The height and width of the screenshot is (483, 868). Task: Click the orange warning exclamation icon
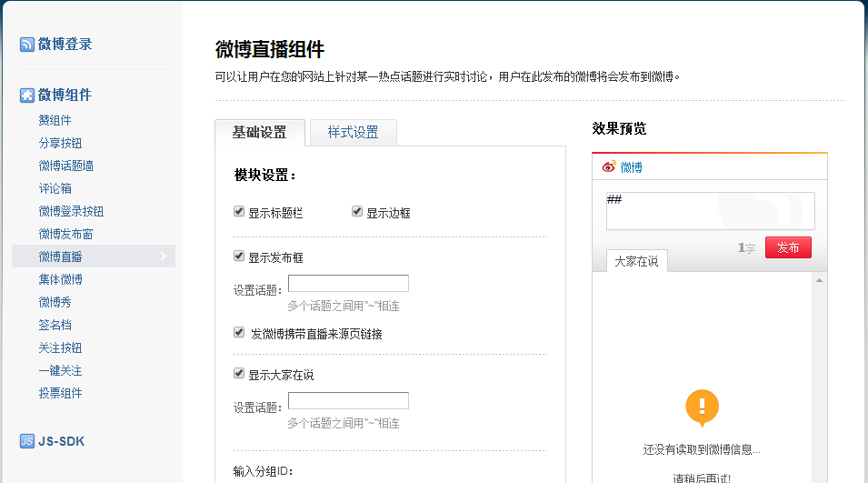point(702,408)
